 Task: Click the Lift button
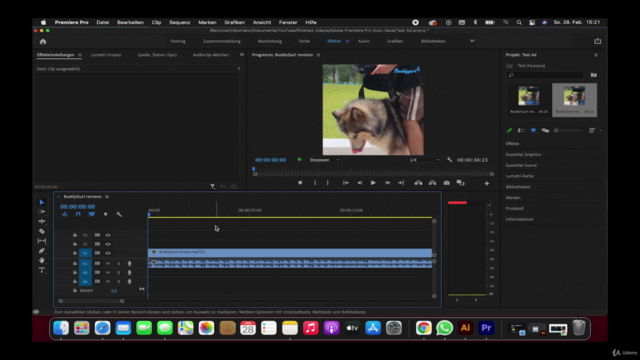(418, 183)
